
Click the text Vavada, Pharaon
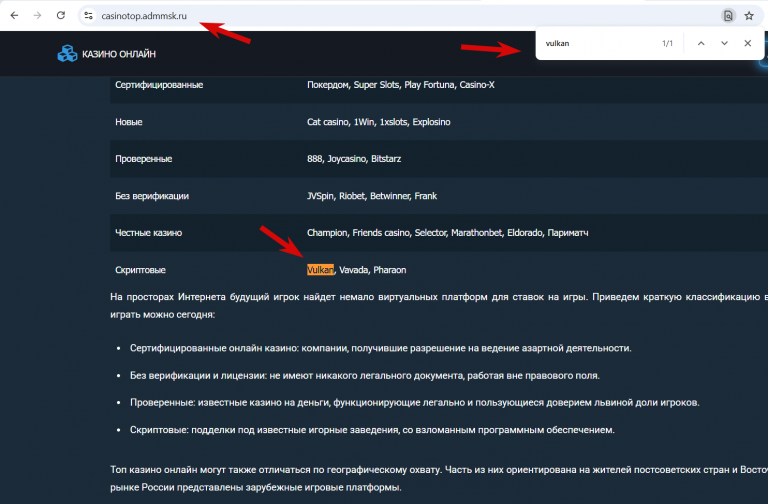tap(373, 270)
